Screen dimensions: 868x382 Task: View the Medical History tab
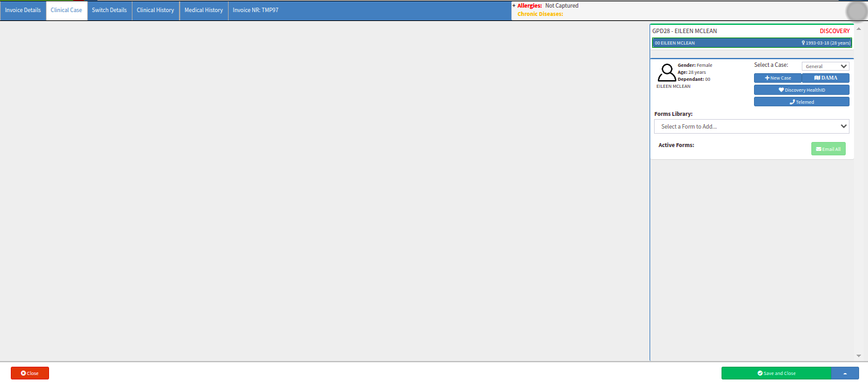[204, 10]
